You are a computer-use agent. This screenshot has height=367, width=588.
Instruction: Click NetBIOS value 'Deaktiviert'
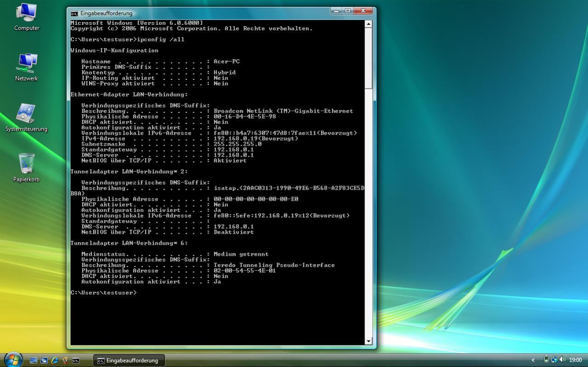tap(234, 232)
